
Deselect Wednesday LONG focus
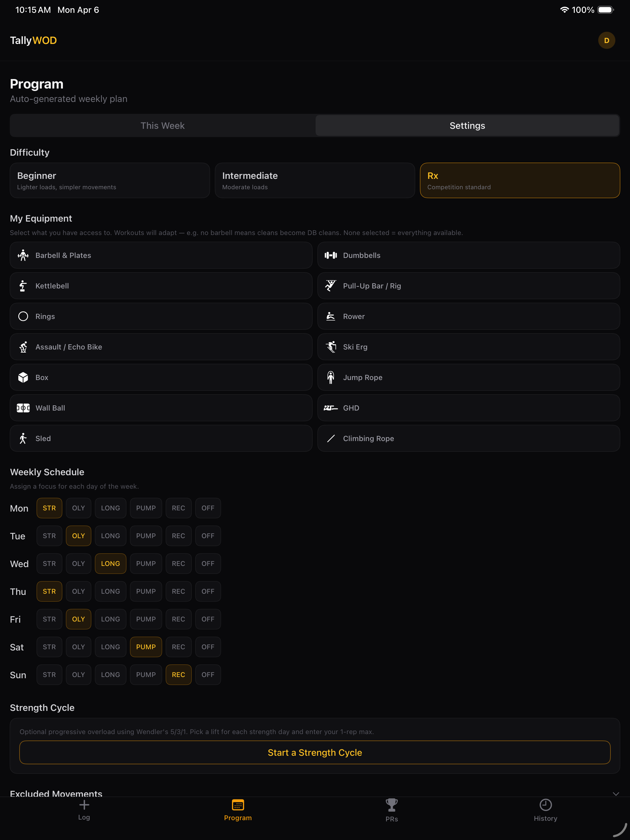point(110,563)
